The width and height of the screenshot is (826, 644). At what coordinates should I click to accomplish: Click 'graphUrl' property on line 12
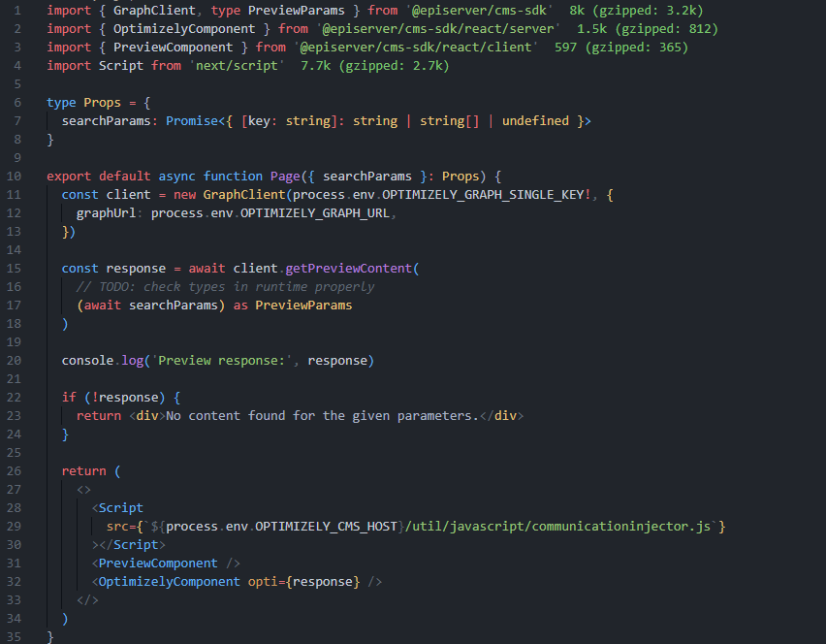tap(106, 213)
